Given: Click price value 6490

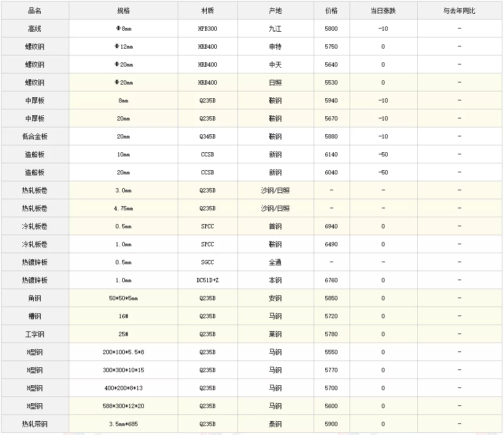Looking at the screenshot, I should pyautogui.click(x=332, y=245).
